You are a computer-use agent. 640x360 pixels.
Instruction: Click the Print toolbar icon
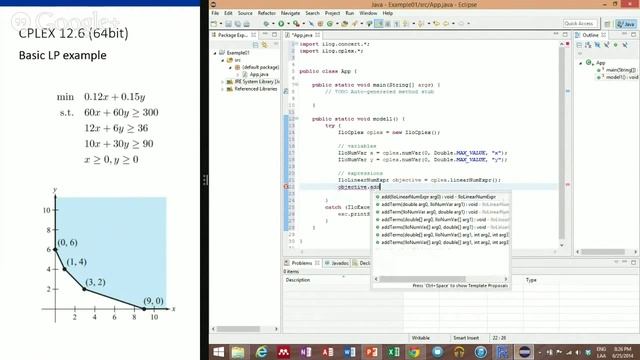point(247,24)
